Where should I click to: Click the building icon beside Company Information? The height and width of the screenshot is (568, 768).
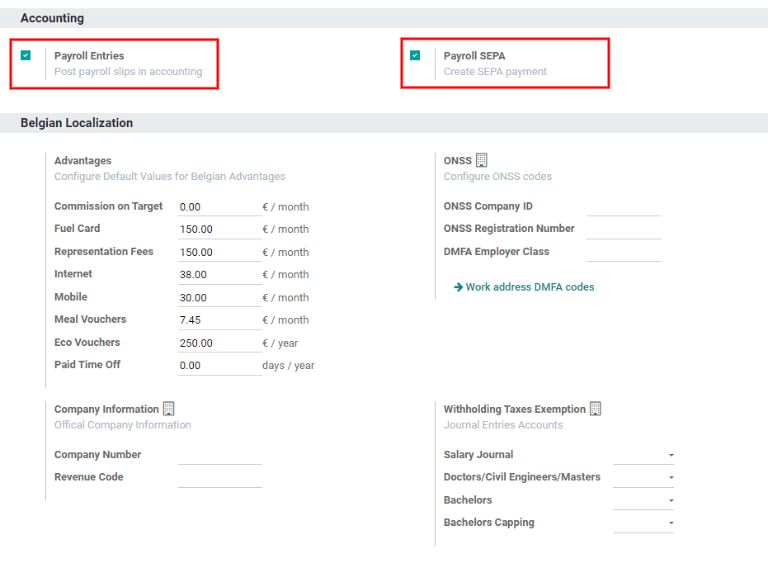[x=169, y=409]
